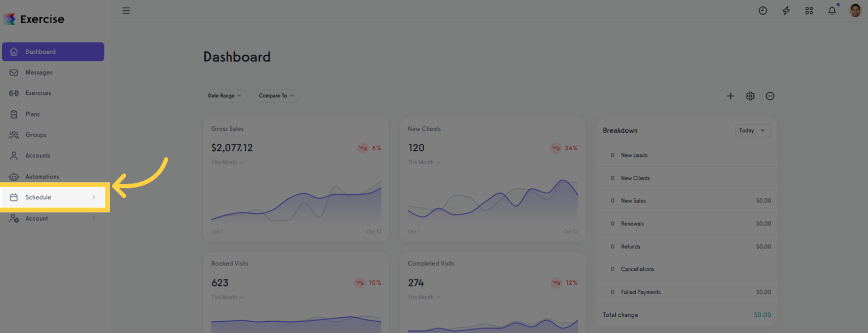Open the Compare To dropdown
The height and width of the screenshot is (333, 868).
click(x=277, y=96)
